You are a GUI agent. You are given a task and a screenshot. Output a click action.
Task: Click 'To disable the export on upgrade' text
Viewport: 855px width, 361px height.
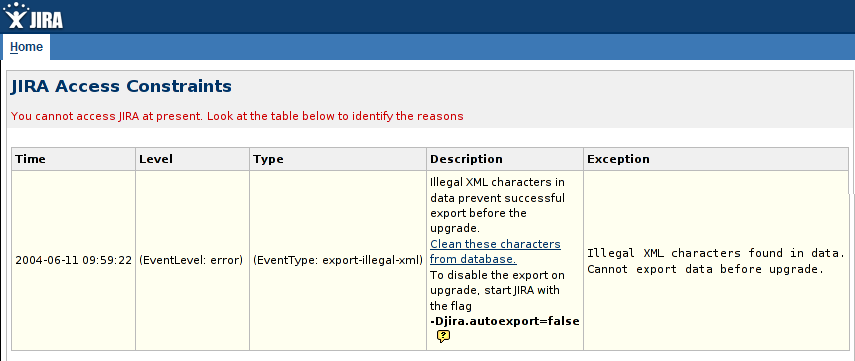coord(497,282)
